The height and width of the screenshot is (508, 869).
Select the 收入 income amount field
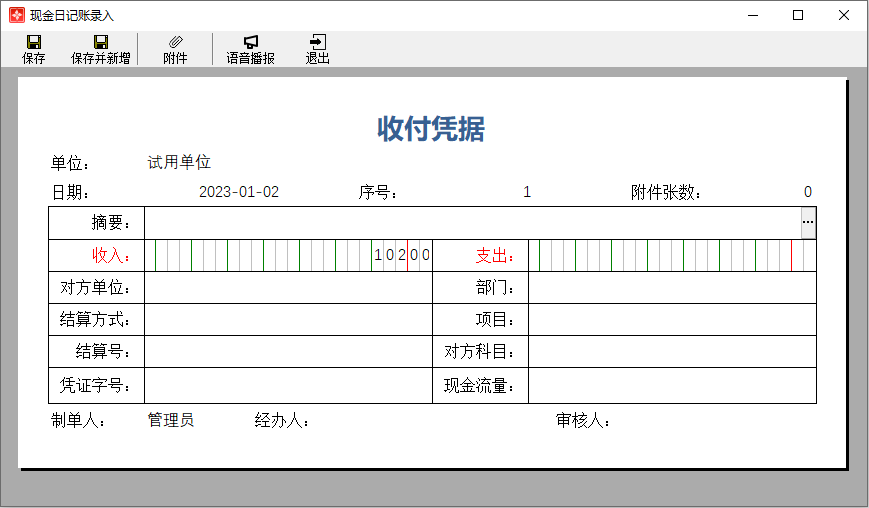point(288,255)
